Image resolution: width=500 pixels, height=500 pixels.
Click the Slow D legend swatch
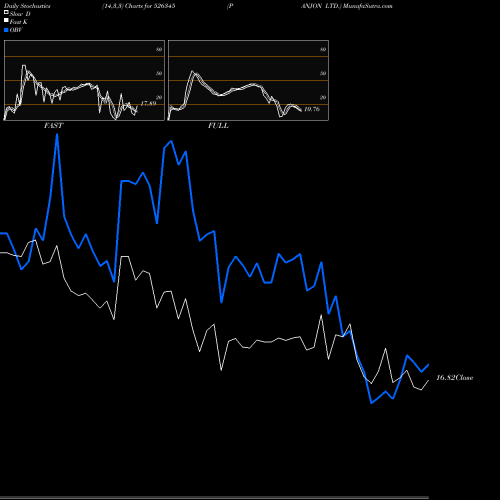[x=6, y=13]
